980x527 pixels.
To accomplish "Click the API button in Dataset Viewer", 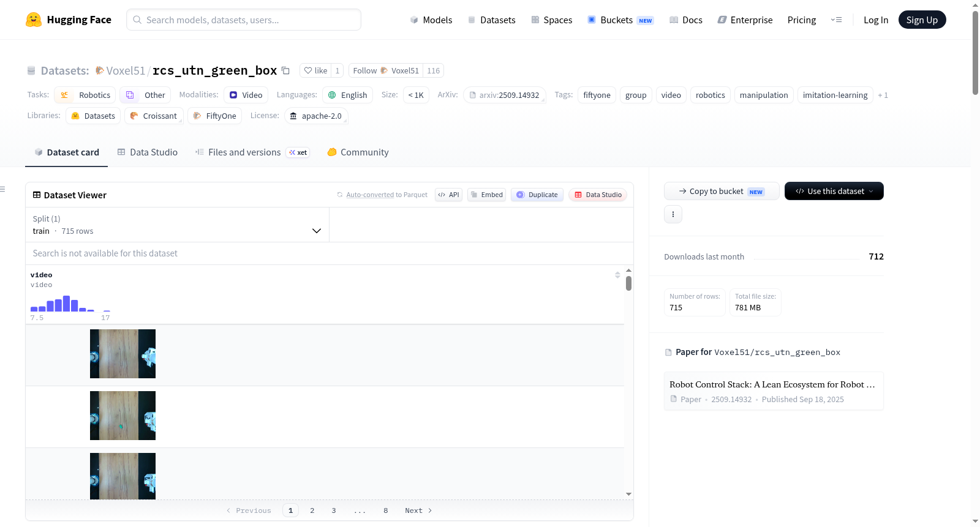I will point(448,195).
